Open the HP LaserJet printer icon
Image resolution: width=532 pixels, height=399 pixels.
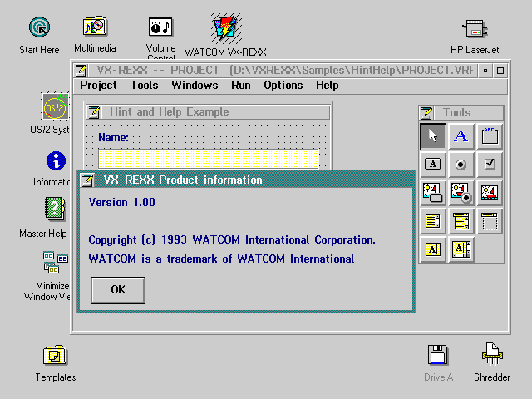click(x=475, y=28)
